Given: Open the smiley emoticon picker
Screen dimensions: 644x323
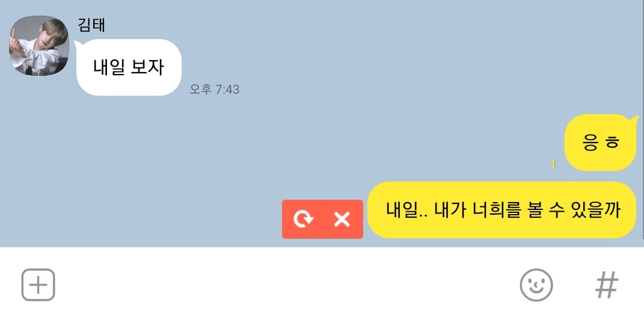Looking at the screenshot, I should point(536,285).
